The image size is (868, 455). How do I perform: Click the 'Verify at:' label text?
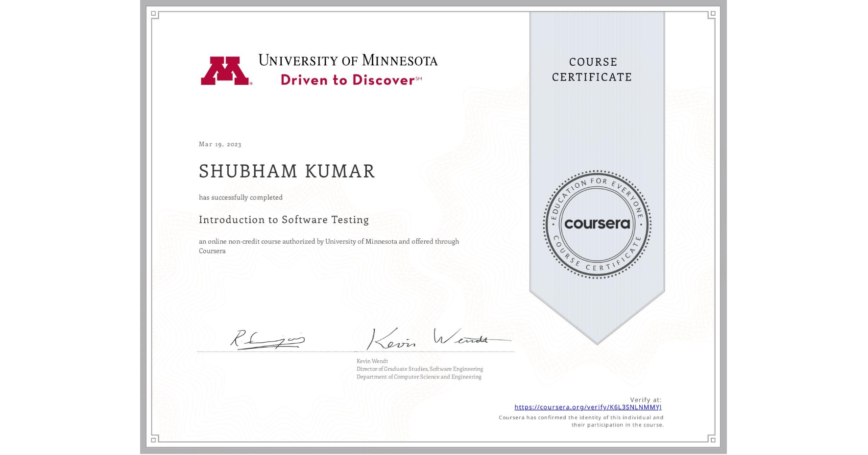click(645, 399)
